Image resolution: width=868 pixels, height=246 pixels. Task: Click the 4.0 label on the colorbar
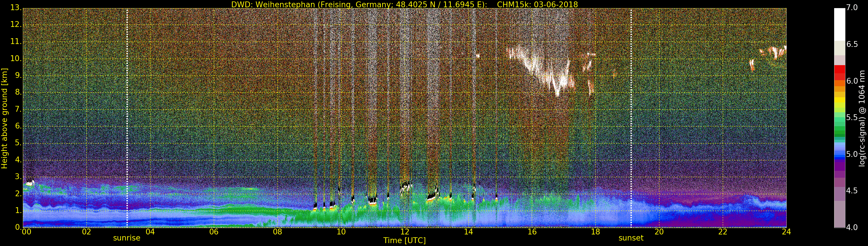point(852,227)
